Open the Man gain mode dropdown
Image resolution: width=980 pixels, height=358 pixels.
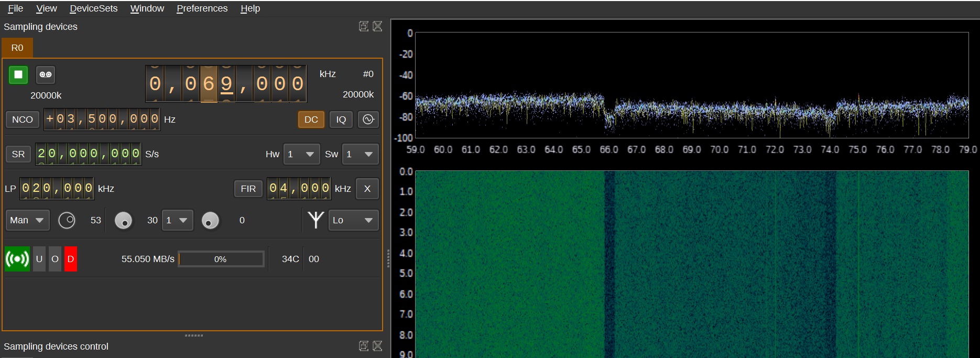[28, 220]
